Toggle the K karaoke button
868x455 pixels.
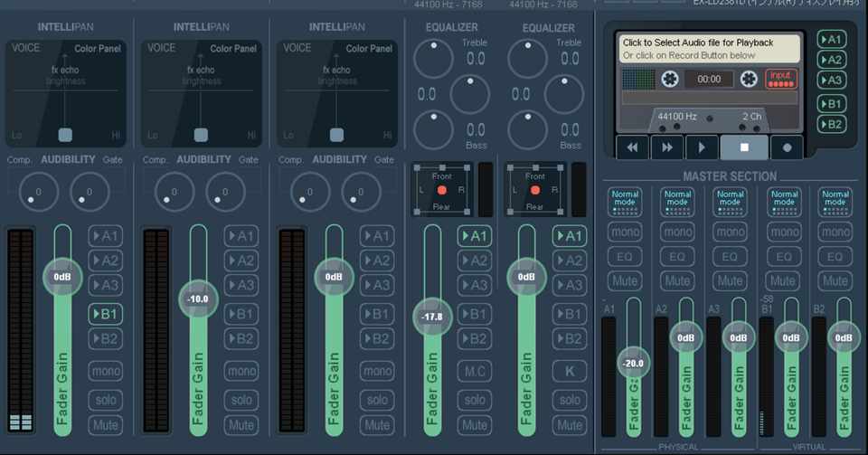[569, 371]
